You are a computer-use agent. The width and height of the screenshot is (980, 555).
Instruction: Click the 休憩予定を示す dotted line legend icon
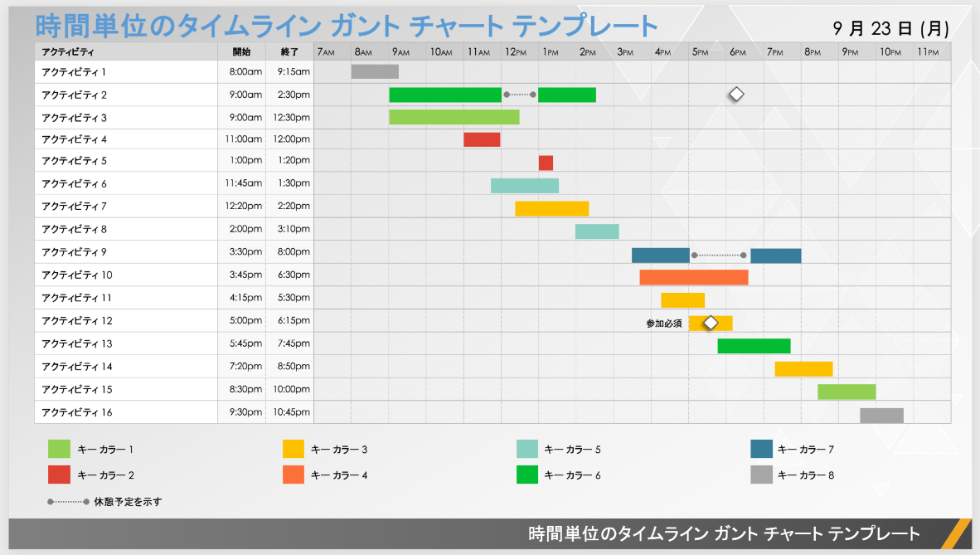click(68, 502)
